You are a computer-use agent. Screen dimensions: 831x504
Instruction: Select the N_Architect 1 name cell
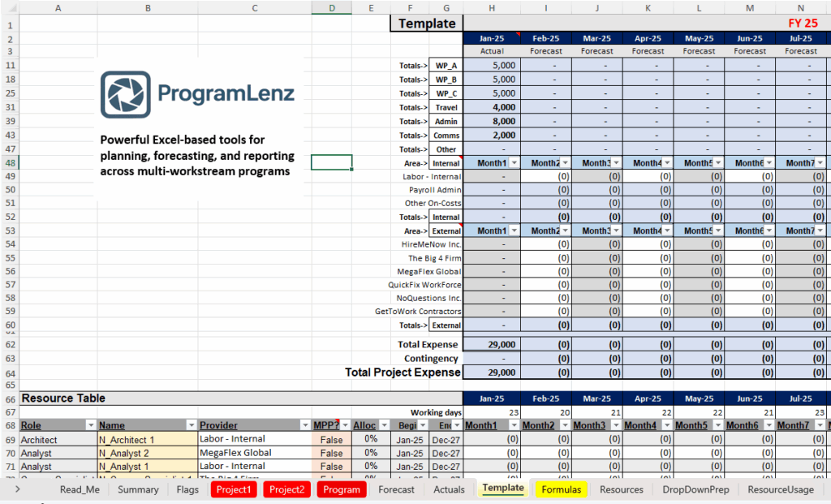(147, 439)
